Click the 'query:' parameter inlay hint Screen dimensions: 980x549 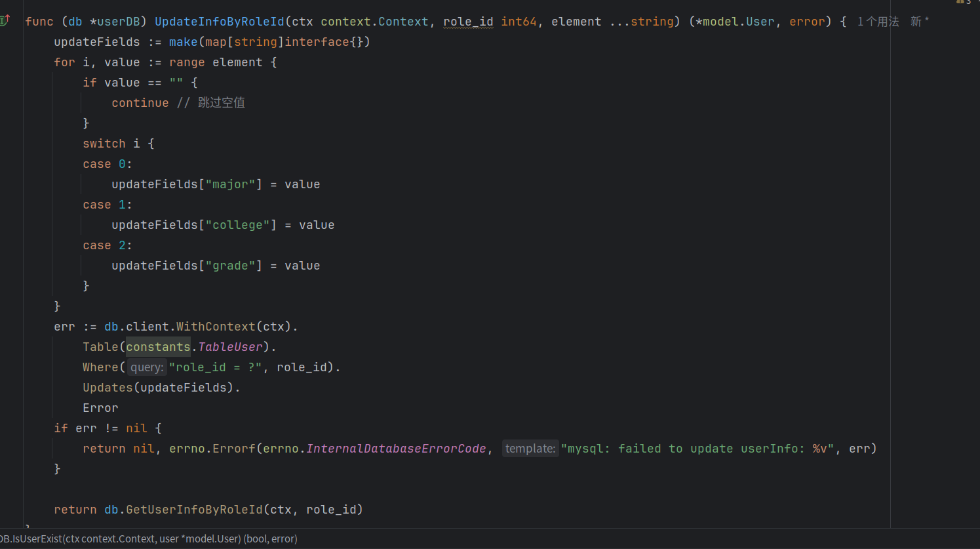(x=147, y=367)
